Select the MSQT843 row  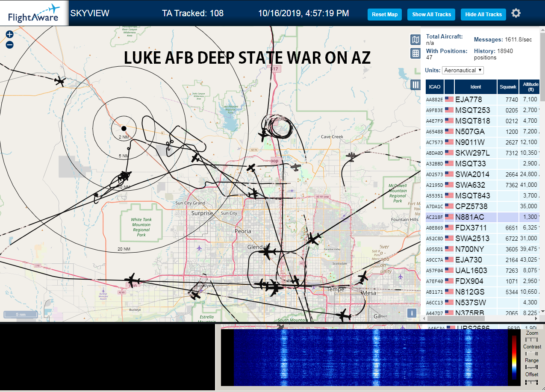coord(483,195)
